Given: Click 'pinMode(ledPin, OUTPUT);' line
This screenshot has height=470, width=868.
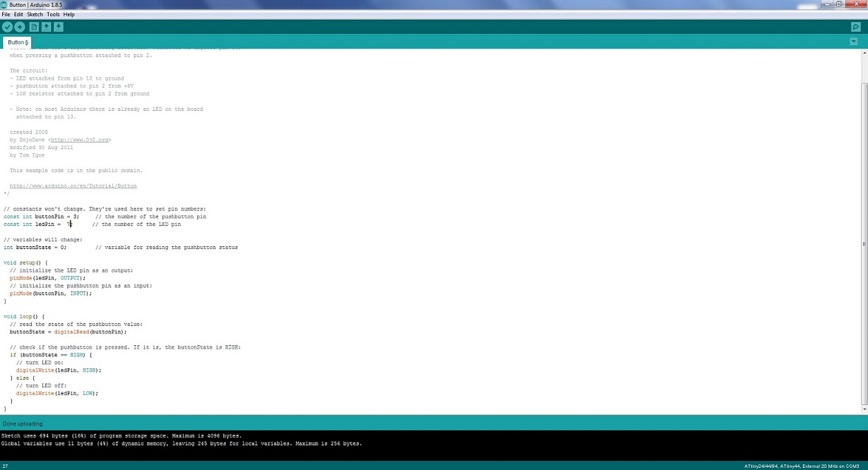Looking at the screenshot, I should (47, 278).
